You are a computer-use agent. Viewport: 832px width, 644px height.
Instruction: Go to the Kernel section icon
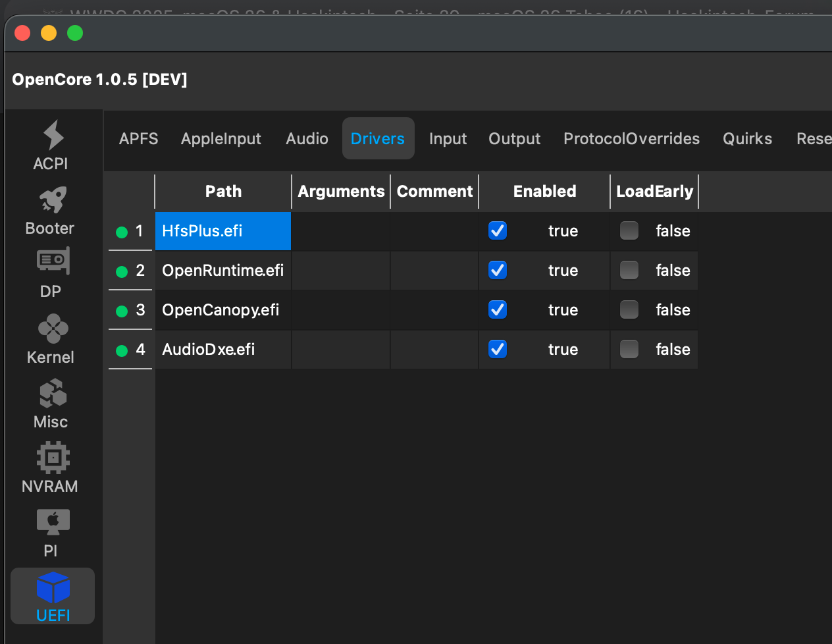pos(53,329)
